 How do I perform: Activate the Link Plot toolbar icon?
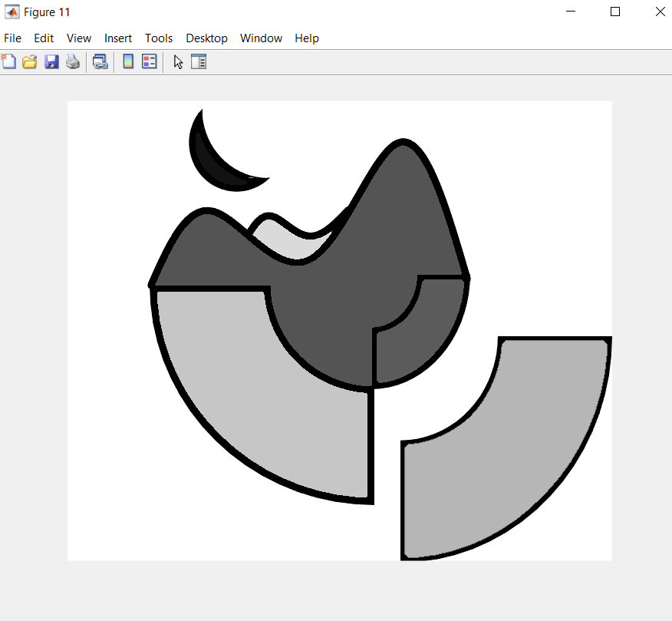[x=100, y=61]
